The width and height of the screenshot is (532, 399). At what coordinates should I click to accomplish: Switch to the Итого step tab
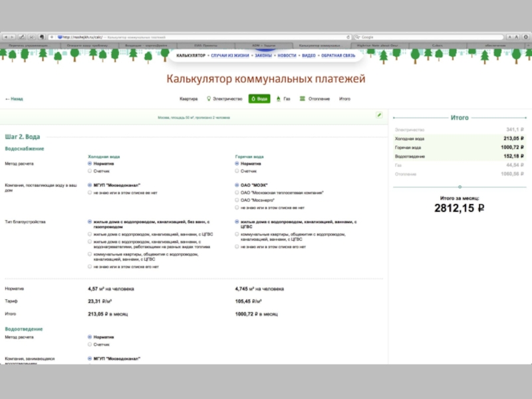344,98
